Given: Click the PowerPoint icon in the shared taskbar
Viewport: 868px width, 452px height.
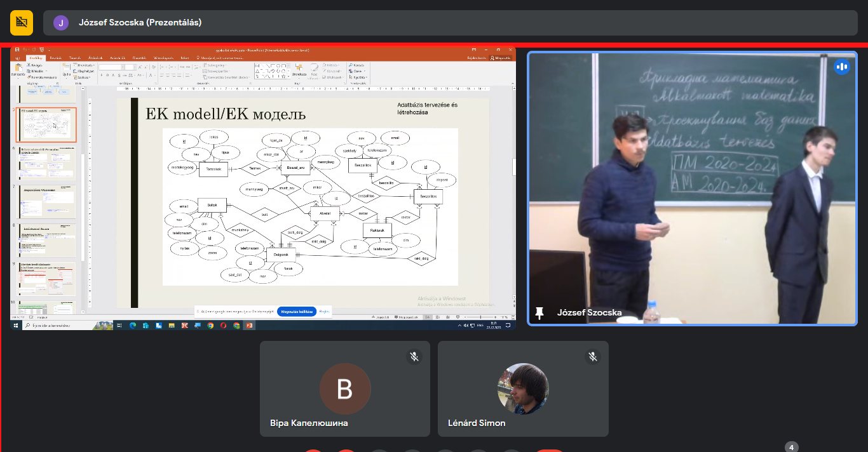Looking at the screenshot, I should [x=250, y=325].
